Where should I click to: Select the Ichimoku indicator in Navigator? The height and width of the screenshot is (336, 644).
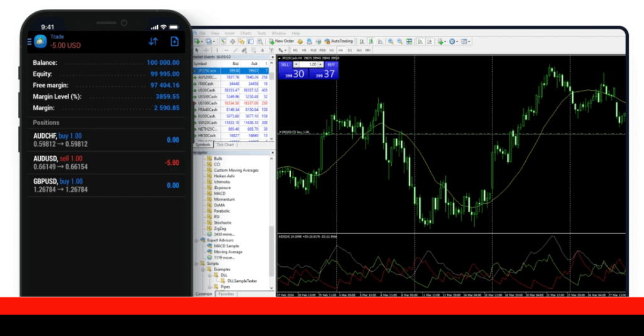click(222, 182)
